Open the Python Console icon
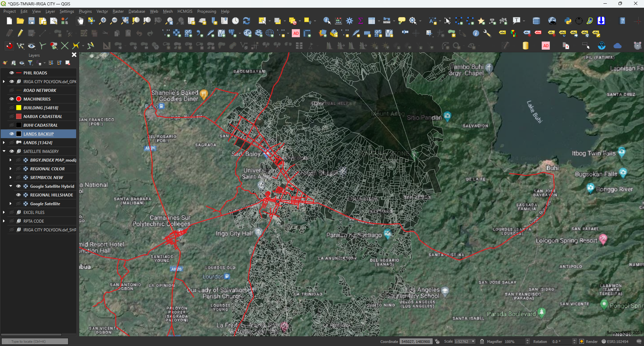Viewport: 644px width, 346px height. coord(568,21)
